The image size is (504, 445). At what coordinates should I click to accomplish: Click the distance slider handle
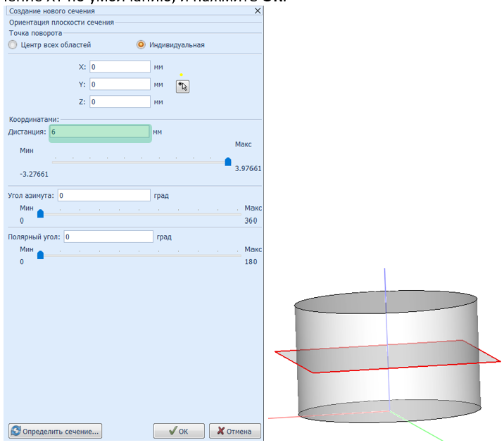[228, 161]
